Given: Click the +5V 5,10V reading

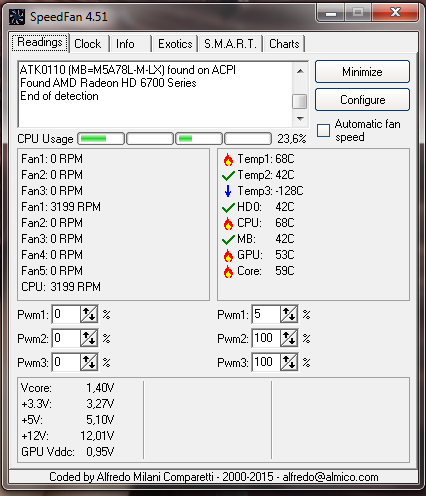Looking at the screenshot, I should (67, 420).
